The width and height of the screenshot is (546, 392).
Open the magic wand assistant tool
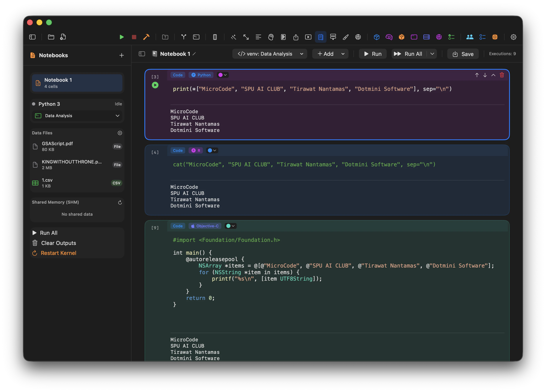click(x=233, y=37)
